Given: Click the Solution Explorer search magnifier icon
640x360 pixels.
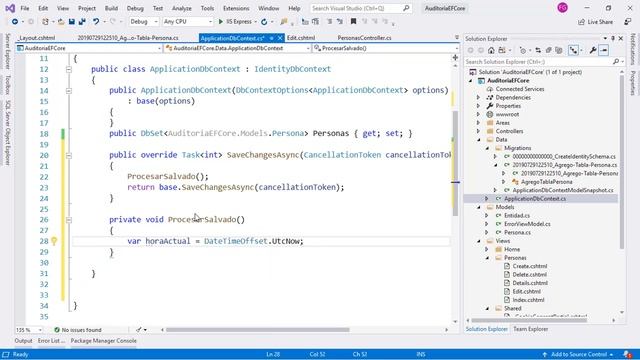Looking at the screenshot, I should point(616,62).
